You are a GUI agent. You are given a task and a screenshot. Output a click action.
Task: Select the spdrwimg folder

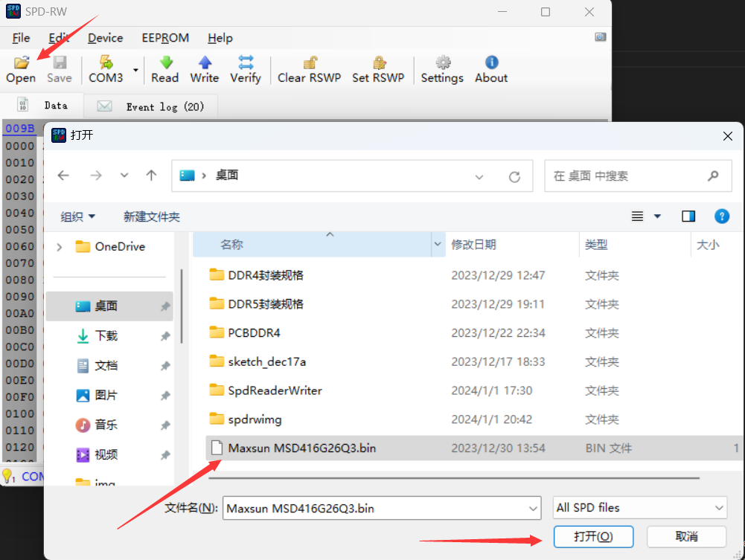246,419
